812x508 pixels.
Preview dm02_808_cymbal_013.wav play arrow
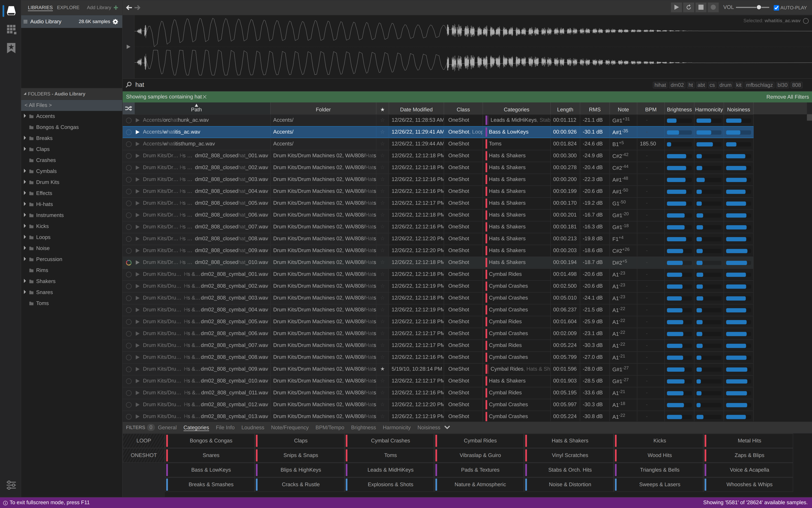pyautogui.click(x=137, y=416)
